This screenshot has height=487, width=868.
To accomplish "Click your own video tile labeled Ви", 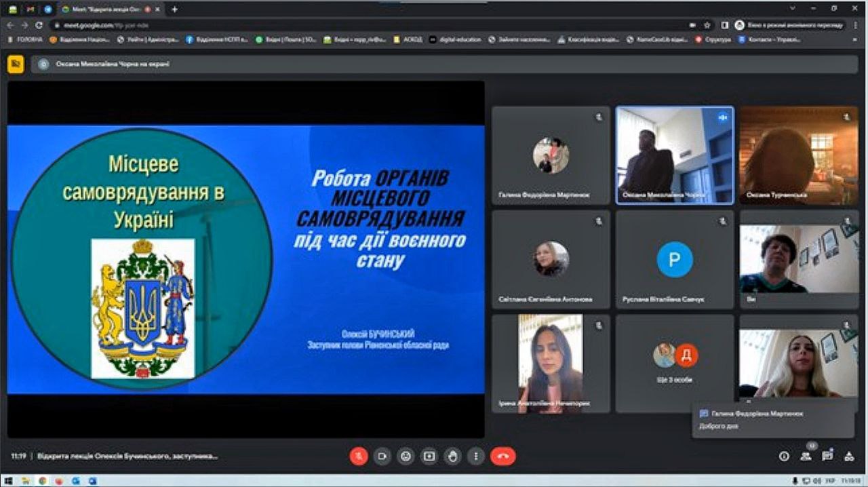I will tap(799, 260).
